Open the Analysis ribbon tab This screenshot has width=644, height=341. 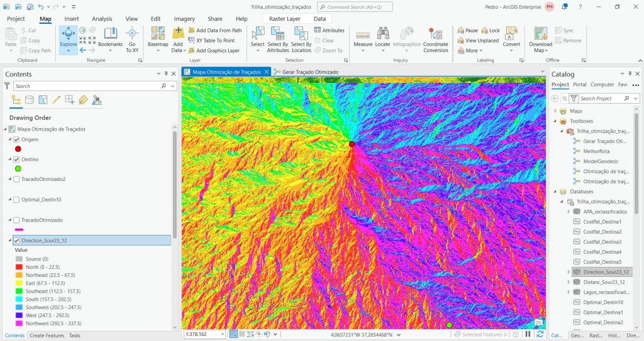click(x=102, y=19)
